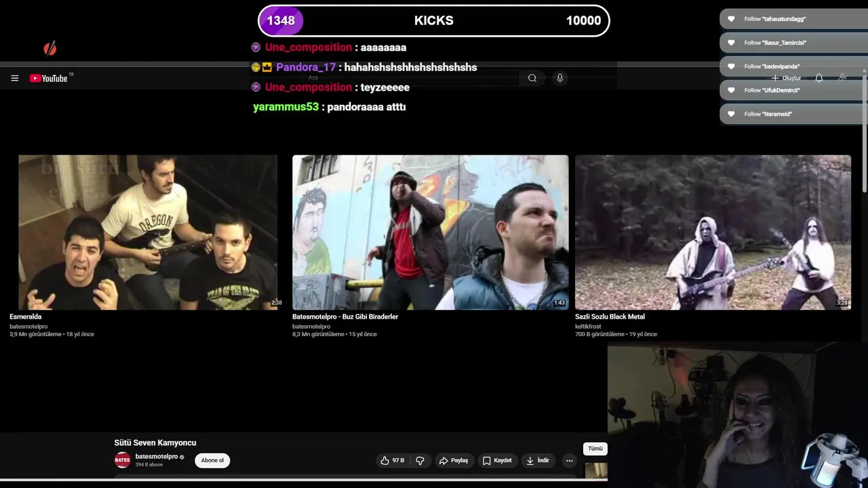Go to the YouTube home logo
This screenshot has width=868, height=488.
pyautogui.click(x=49, y=78)
